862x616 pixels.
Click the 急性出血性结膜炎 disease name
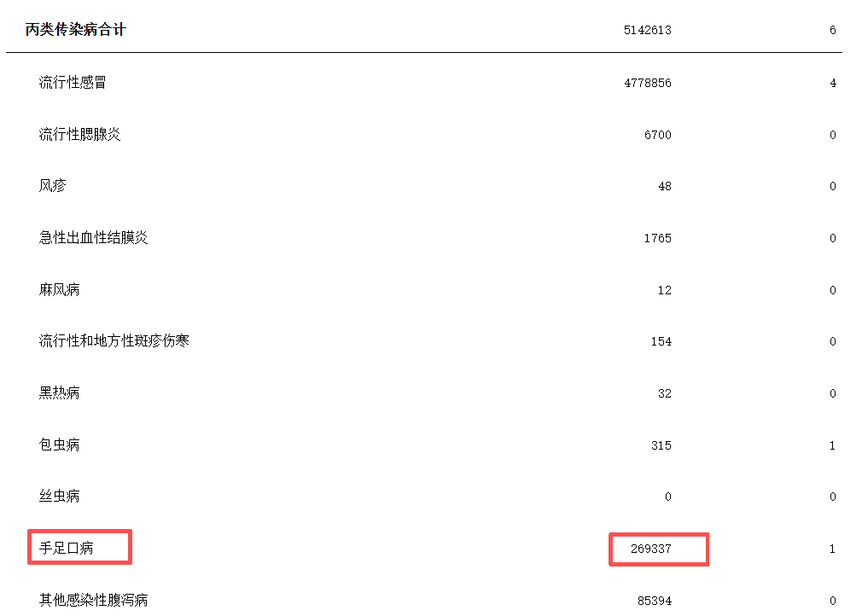(x=93, y=238)
